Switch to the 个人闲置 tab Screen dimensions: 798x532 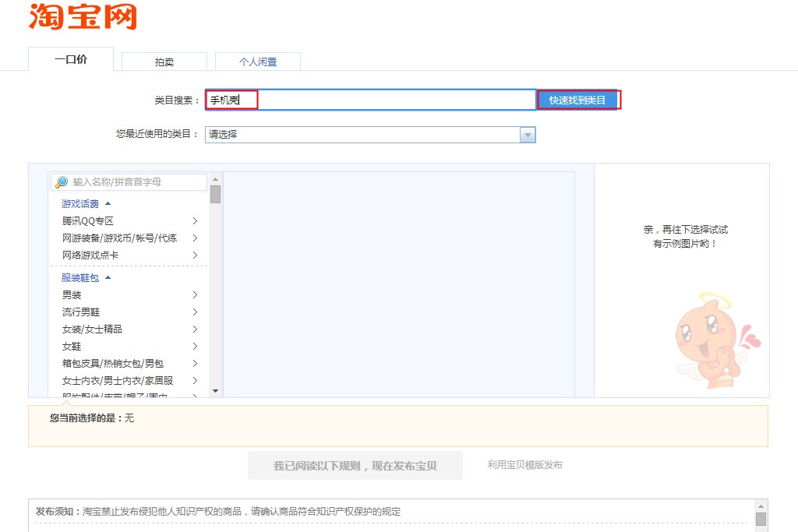point(258,62)
